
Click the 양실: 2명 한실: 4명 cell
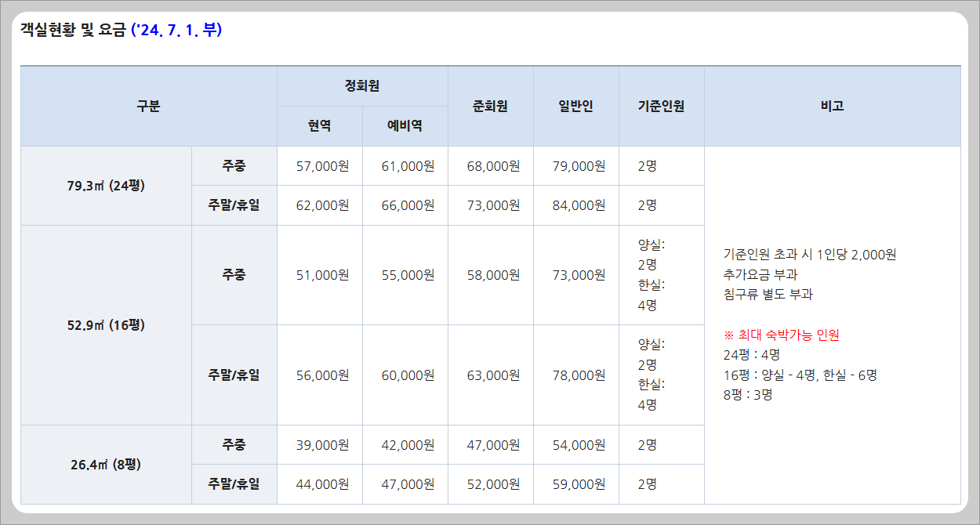point(661,275)
